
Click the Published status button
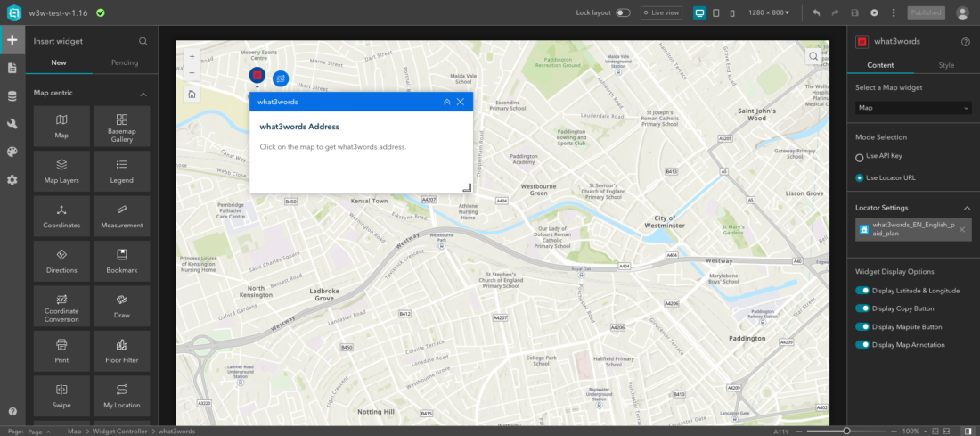927,12
